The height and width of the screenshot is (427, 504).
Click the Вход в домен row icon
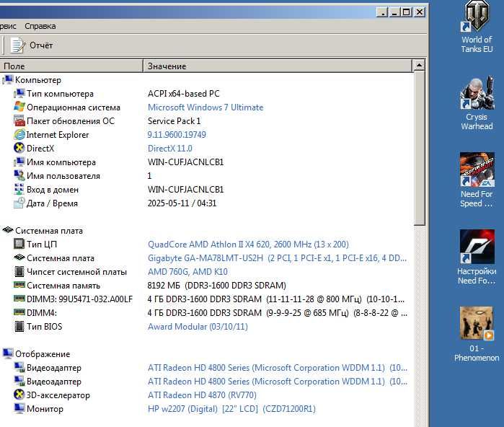coord(19,190)
